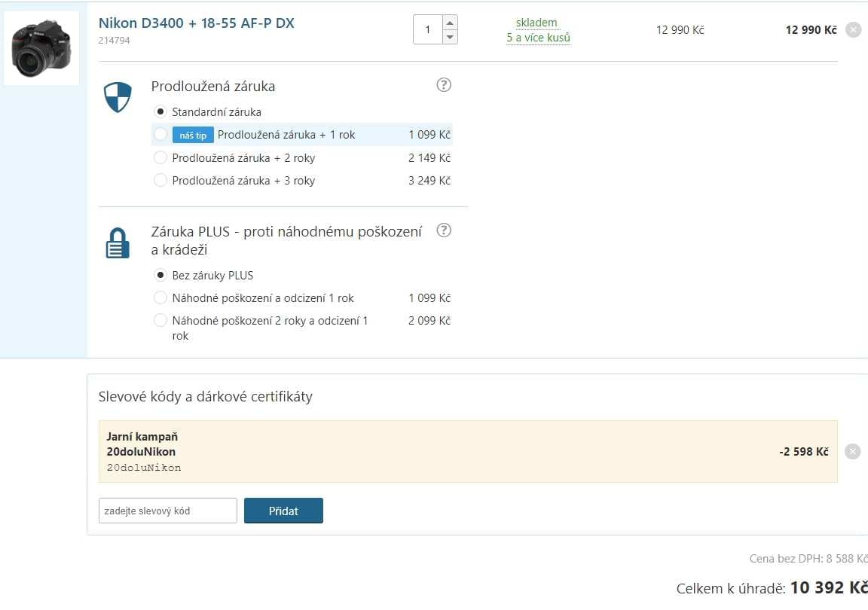Click the bold 12 990 Kč line total
The width and height of the screenshot is (868, 610).
[x=811, y=30]
